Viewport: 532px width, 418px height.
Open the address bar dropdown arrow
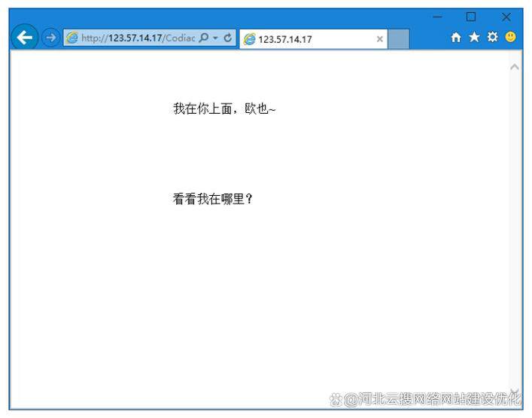215,38
